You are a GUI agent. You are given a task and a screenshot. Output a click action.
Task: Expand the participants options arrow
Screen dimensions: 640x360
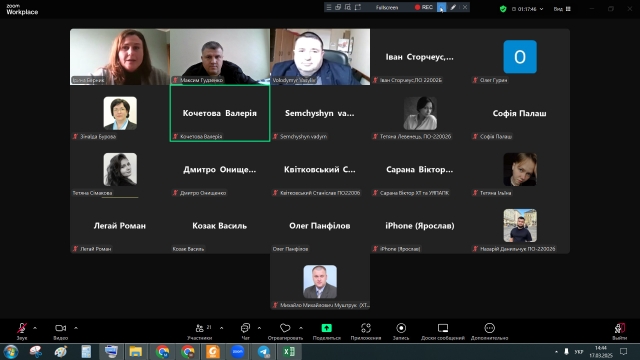tap(222, 328)
